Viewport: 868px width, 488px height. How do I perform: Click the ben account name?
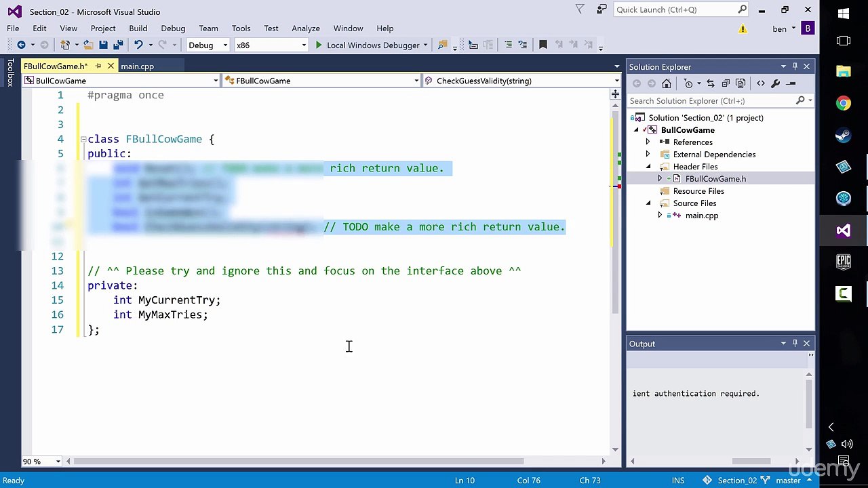pyautogui.click(x=779, y=28)
